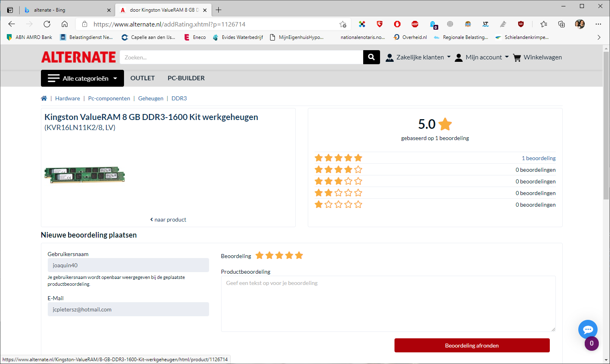Click the Mijn account person icon
The height and width of the screenshot is (364, 610).
[x=459, y=57]
